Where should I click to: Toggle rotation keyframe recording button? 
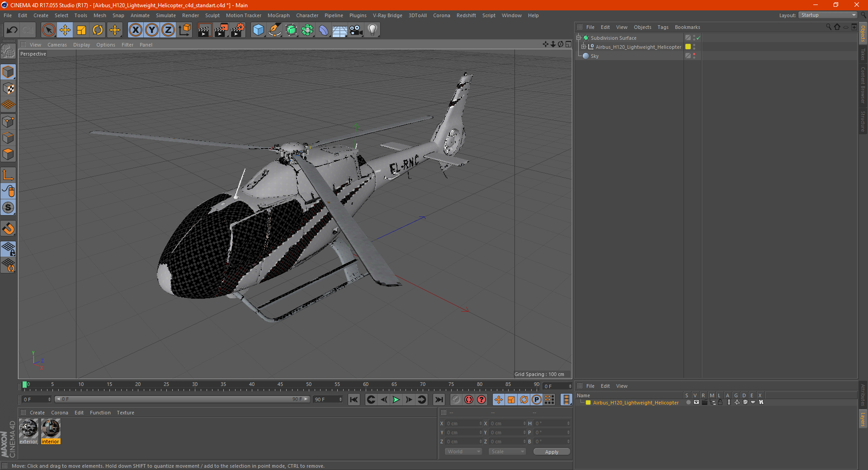[524, 399]
